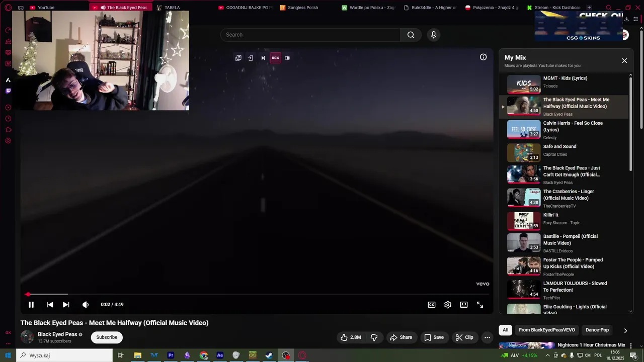Select Foster The People - Pumped Up Kicks
Image resolution: width=644 pixels, height=362 pixels.
click(563, 266)
